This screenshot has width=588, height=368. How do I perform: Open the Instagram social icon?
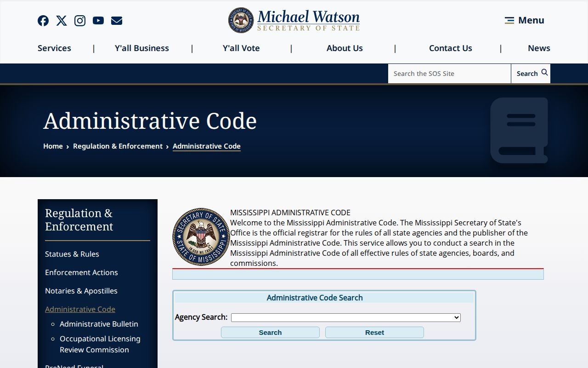tap(80, 21)
